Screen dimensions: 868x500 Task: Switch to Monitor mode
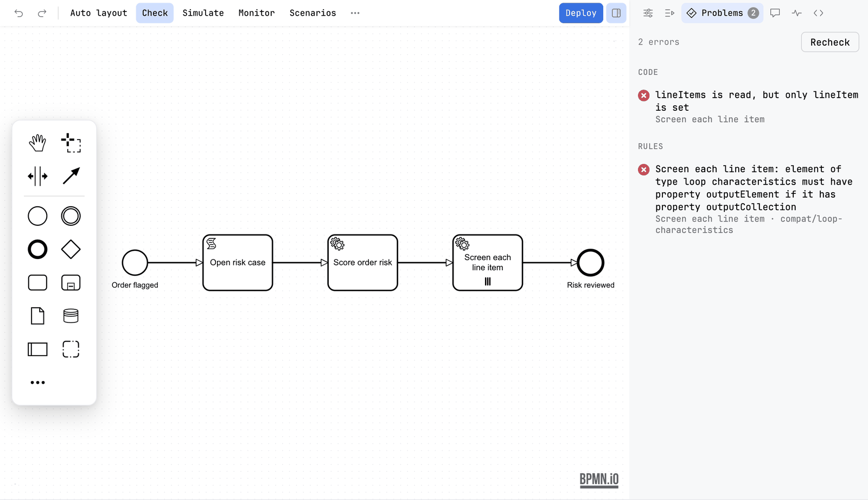click(257, 13)
